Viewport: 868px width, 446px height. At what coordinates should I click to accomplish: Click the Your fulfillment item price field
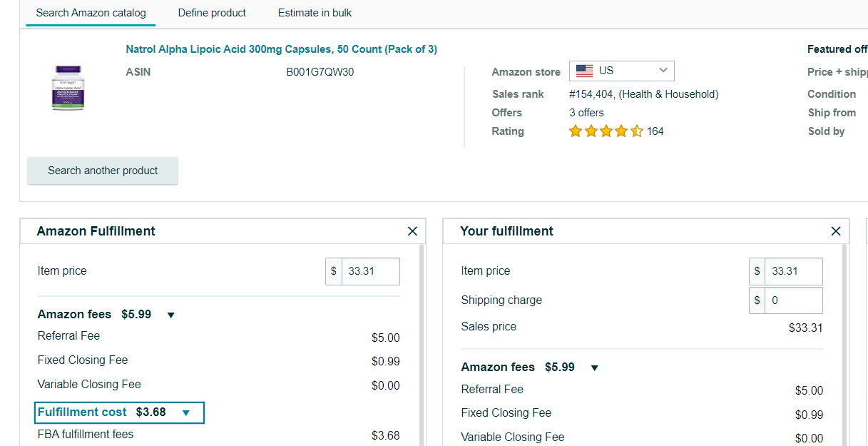tap(794, 271)
